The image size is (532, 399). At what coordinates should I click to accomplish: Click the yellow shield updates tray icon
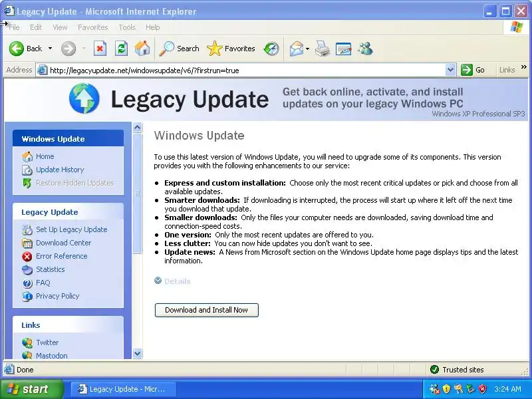(x=446, y=389)
